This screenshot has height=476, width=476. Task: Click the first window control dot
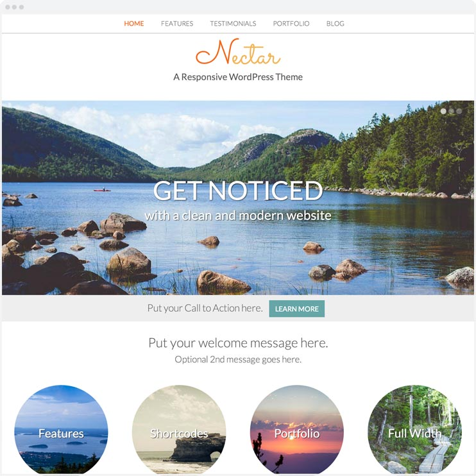click(8, 7)
